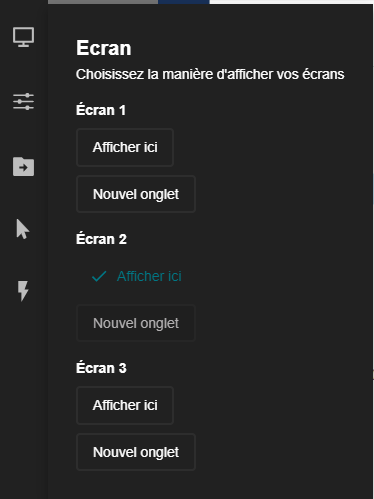
Task: Click the dimmed Nouvel onglet under Écran 2
Action: tap(136, 323)
